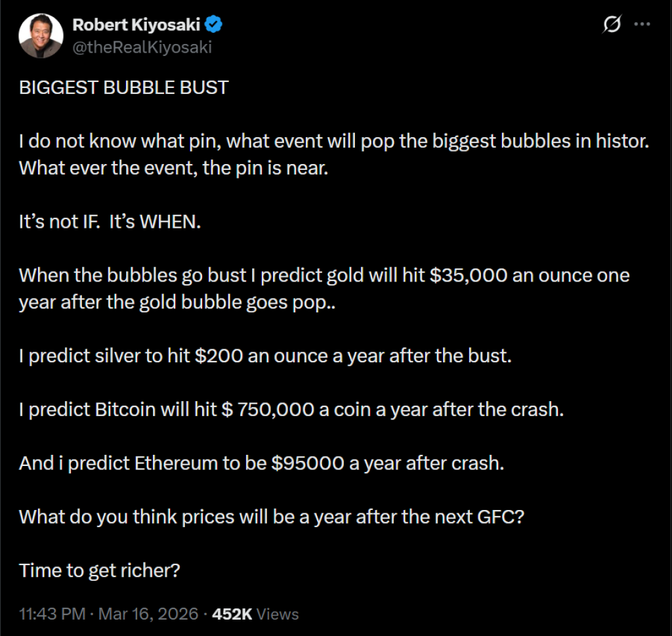The image size is (672, 636).
Task: Open the three-dot more options menu
Action: click(641, 25)
